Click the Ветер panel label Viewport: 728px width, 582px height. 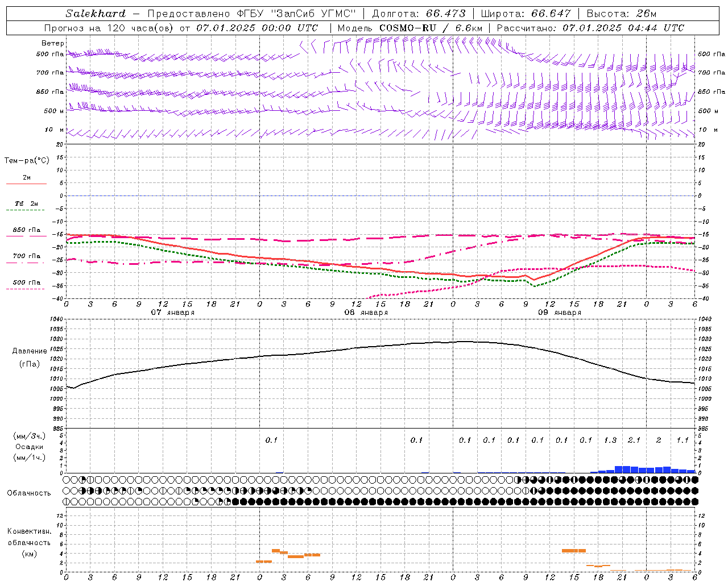53,43
